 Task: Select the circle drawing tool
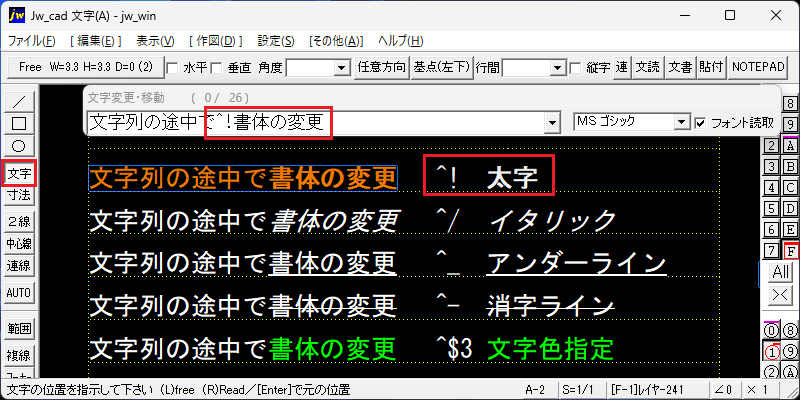click(19, 146)
